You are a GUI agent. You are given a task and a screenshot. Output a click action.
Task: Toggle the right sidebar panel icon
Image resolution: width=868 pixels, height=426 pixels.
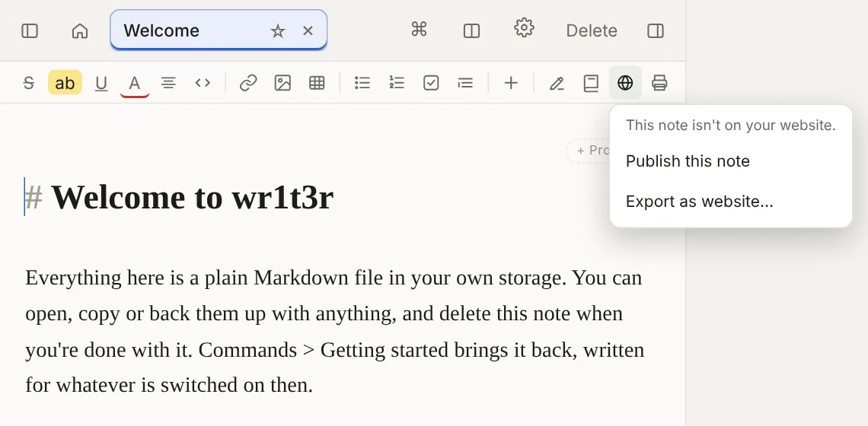[656, 30]
